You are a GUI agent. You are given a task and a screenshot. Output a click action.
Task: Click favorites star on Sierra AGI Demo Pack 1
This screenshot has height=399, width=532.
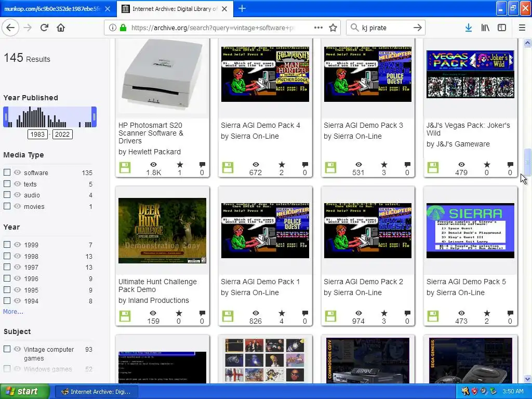tap(281, 313)
